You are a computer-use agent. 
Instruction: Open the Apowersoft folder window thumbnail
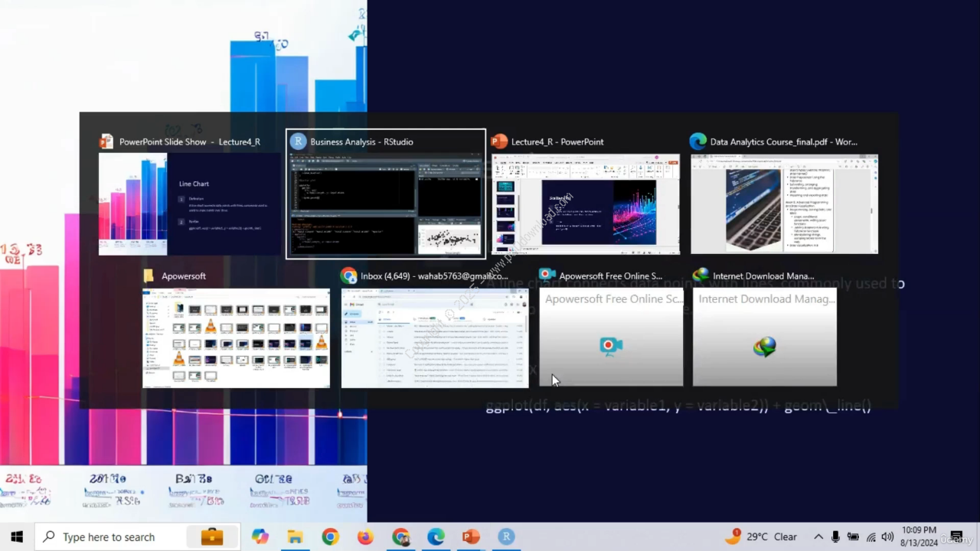236,337
